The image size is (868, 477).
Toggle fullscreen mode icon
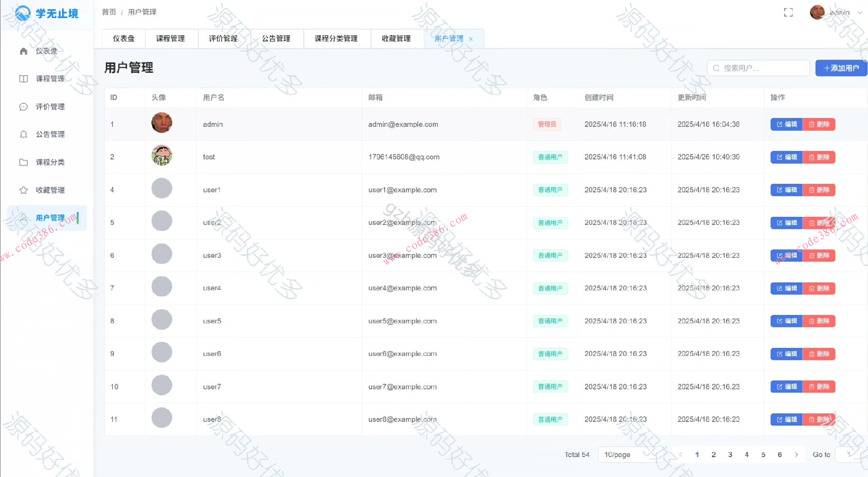point(788,13)
